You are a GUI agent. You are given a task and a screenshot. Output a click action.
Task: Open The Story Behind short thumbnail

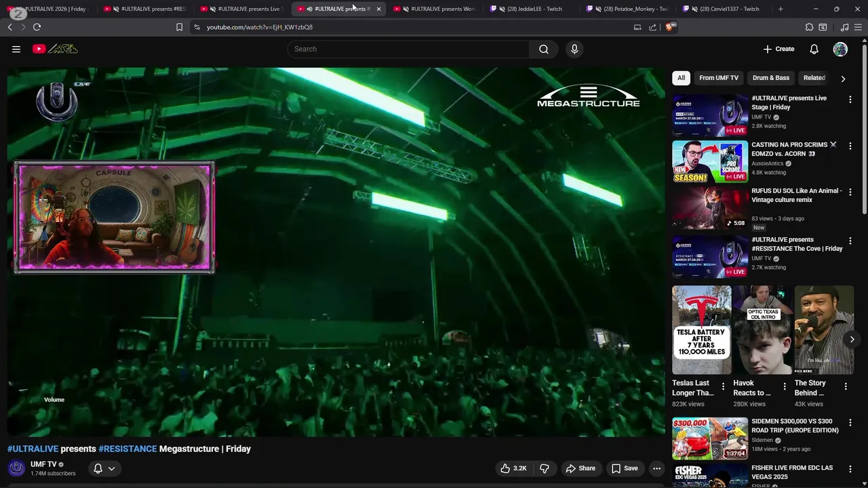824,330
